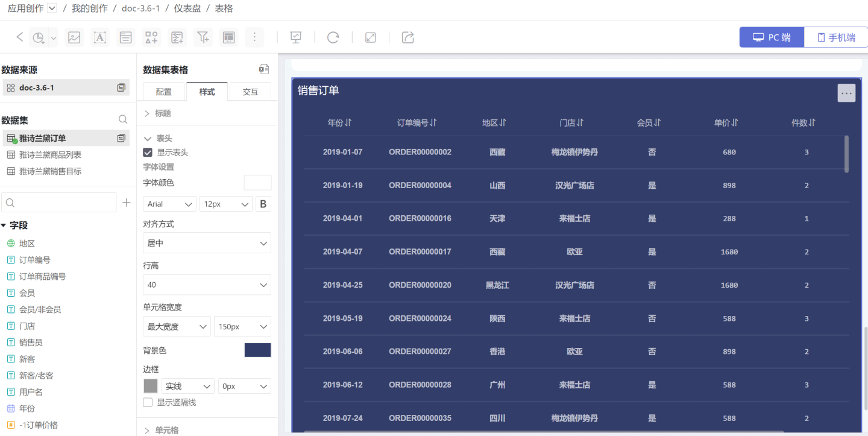Screen dimensions: 868x436
Task: Click the search icon next to 数据集
Action: click(x=123, y=119)
